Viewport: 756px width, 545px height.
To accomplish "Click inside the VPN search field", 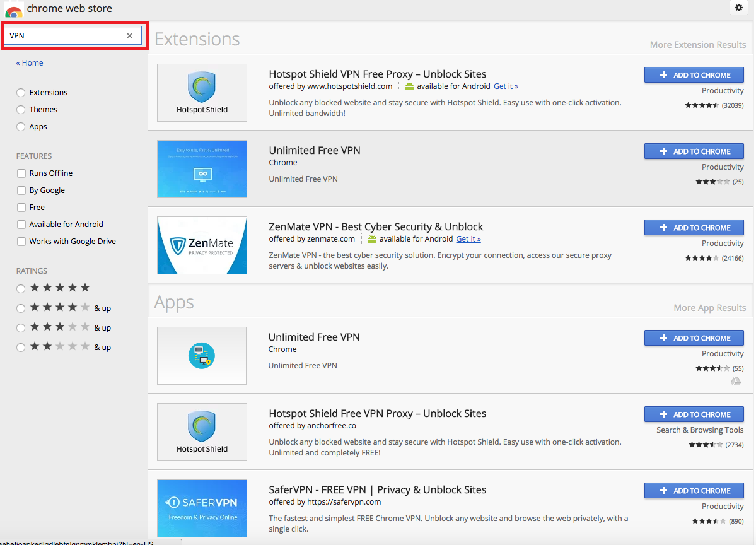I will (x=63, y=36).
